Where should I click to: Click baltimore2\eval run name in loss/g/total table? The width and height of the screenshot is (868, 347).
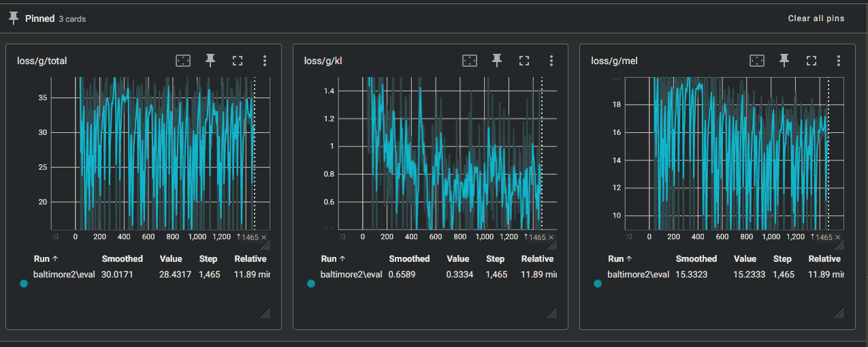click(64, 275)
